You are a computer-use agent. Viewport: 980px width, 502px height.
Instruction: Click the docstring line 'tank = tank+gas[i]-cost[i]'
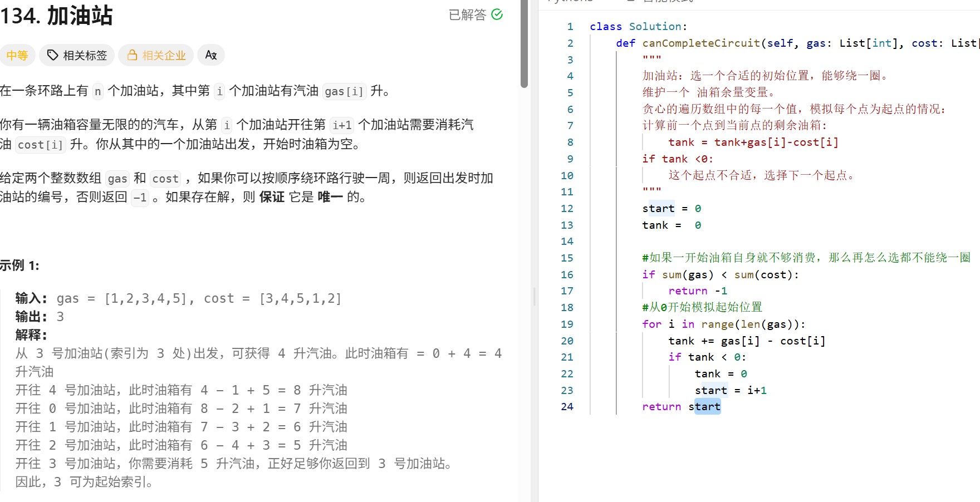(x=753, y=142)
